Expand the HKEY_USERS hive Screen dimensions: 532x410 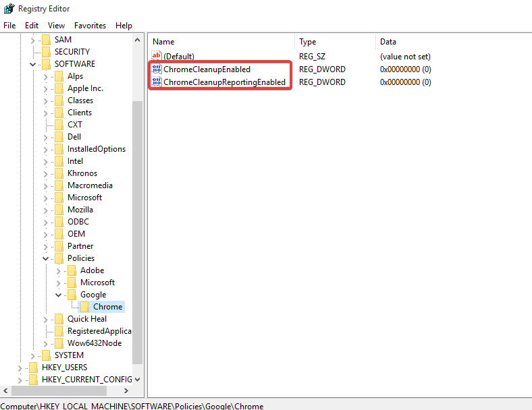click(20, 368)
